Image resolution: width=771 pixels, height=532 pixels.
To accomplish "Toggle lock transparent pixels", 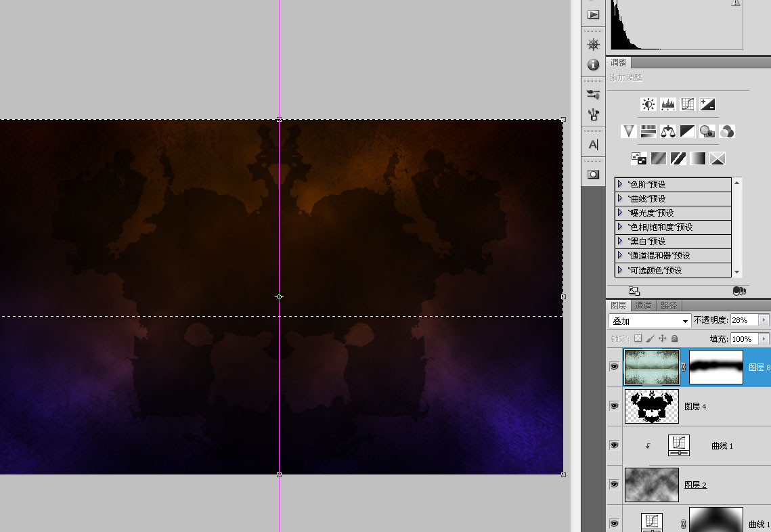I will coord(638,338).
